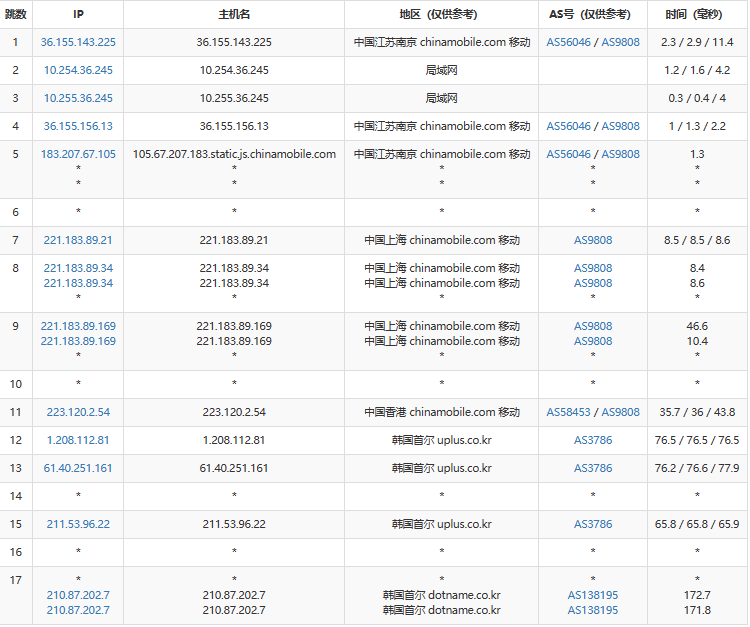
Task: Click the AS号 (仅供参考) column header
Action: tap(593, 14)
